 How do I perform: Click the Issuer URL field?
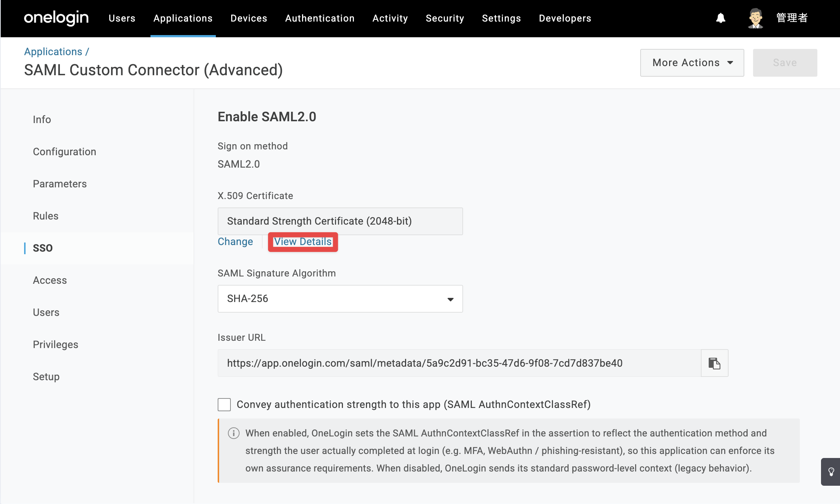tap(459, 363)
